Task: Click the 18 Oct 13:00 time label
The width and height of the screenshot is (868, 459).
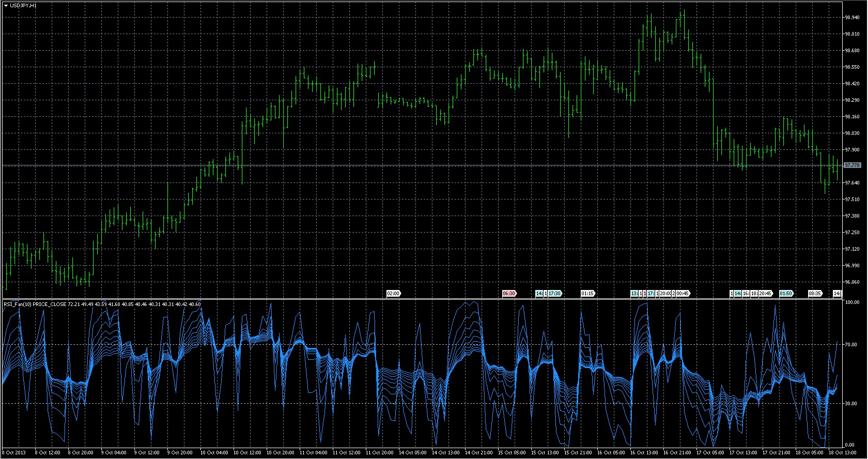Action: 842,453
